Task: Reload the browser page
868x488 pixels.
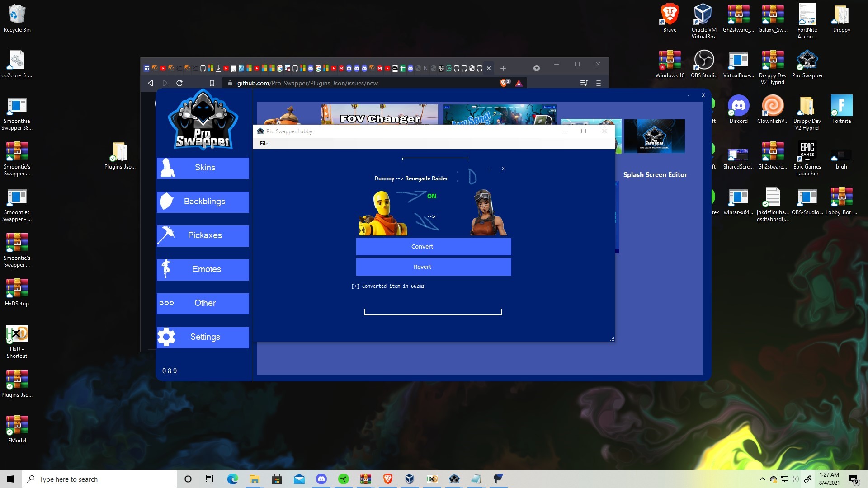Action: pos(179,83)
